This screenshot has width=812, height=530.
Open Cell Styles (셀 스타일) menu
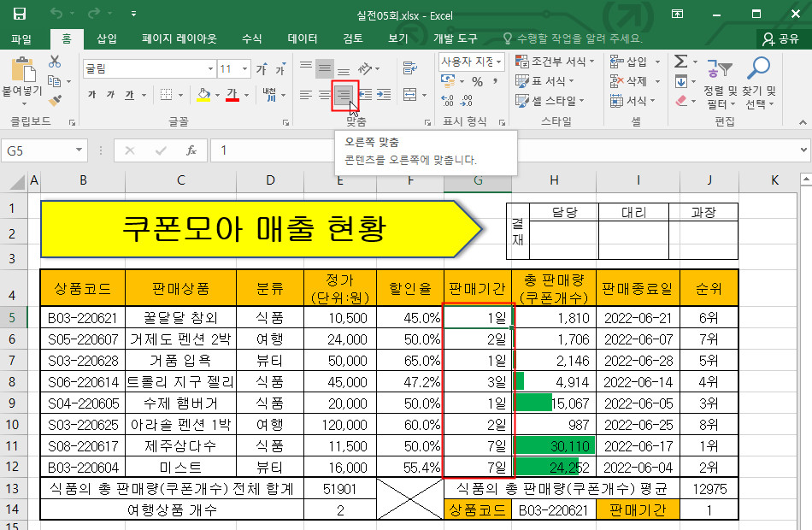point(550,101)
